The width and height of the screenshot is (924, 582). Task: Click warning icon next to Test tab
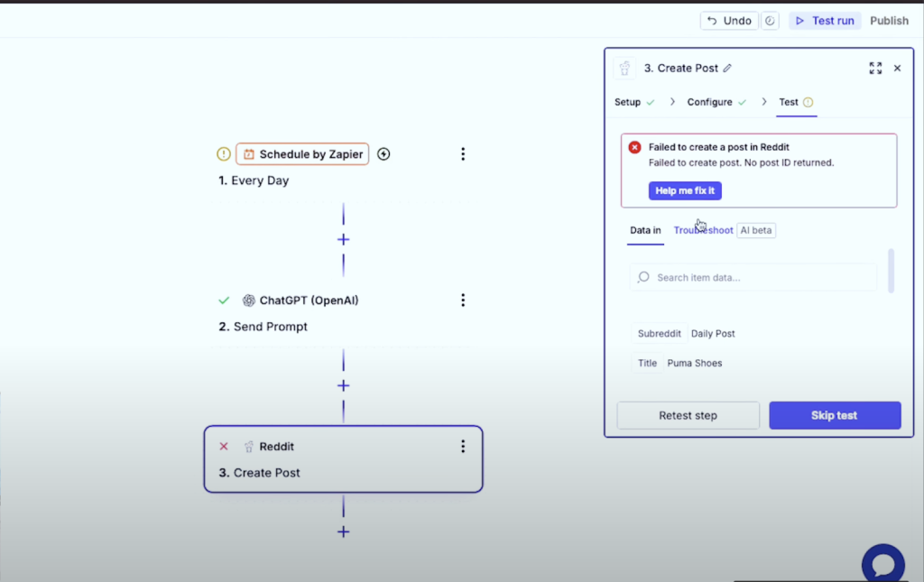tap(808, 103)
